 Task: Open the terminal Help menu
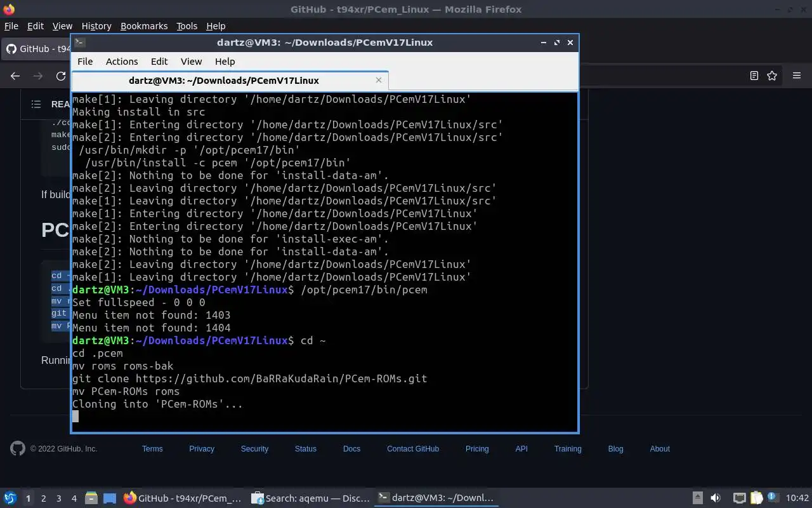[x=225, y=62]
